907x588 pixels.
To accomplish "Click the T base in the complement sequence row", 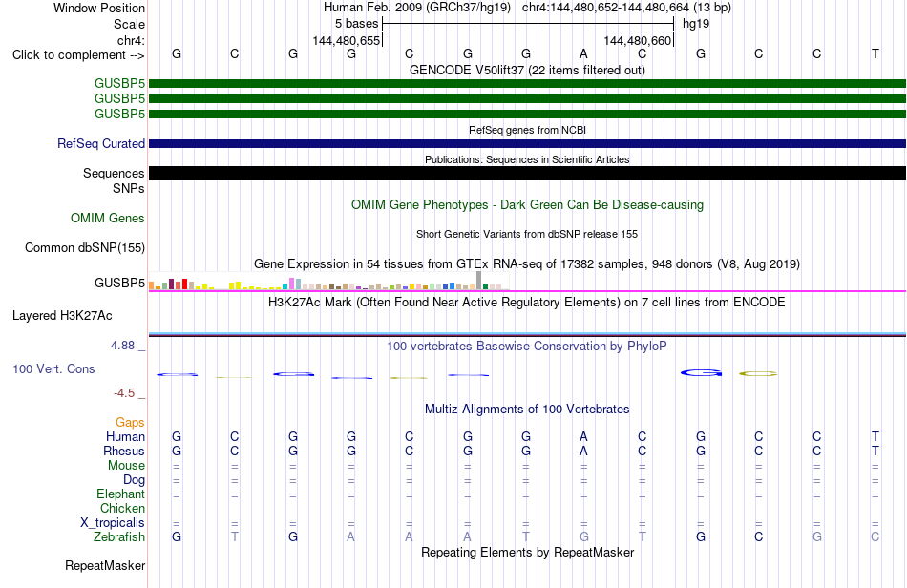I will click(x=875, y=53).
